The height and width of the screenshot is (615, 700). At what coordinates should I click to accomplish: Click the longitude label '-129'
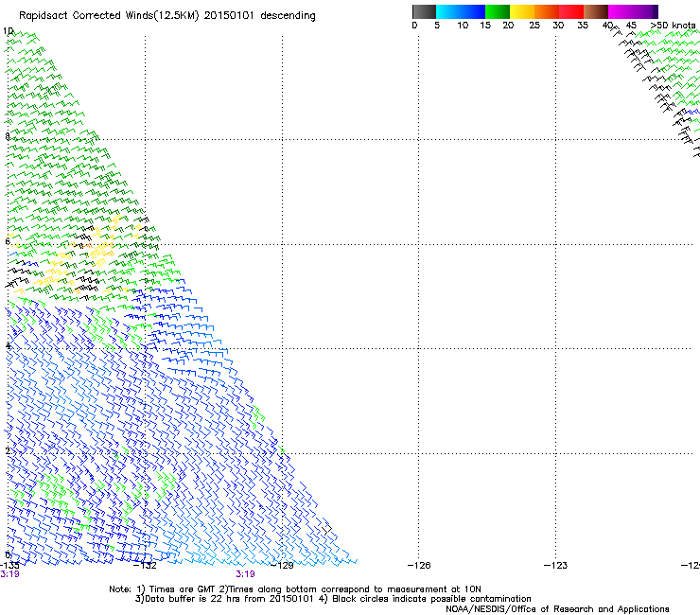click(x=282, y=566)
